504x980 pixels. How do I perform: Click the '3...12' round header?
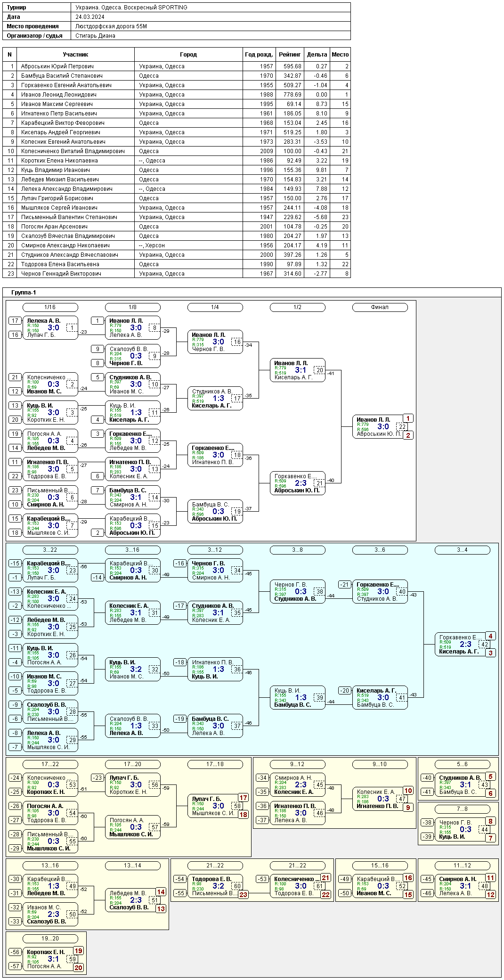point(215,550)
